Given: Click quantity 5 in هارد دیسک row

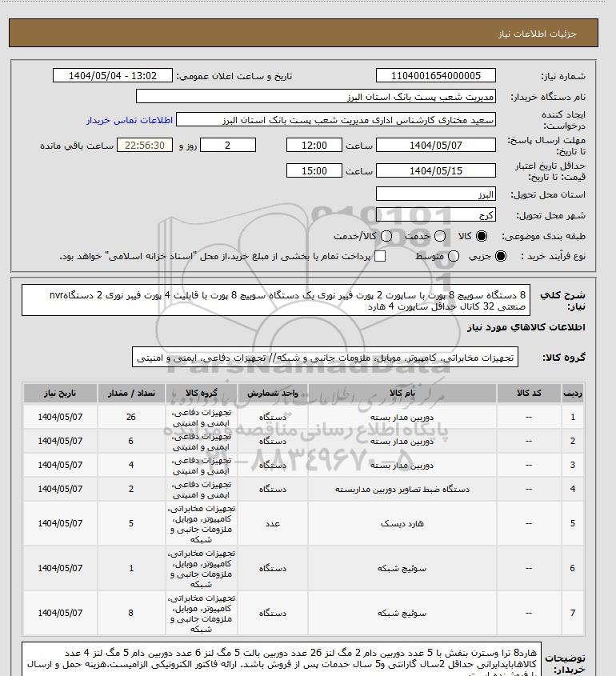Looking at the screenshot, I should [x=131, y=523].
